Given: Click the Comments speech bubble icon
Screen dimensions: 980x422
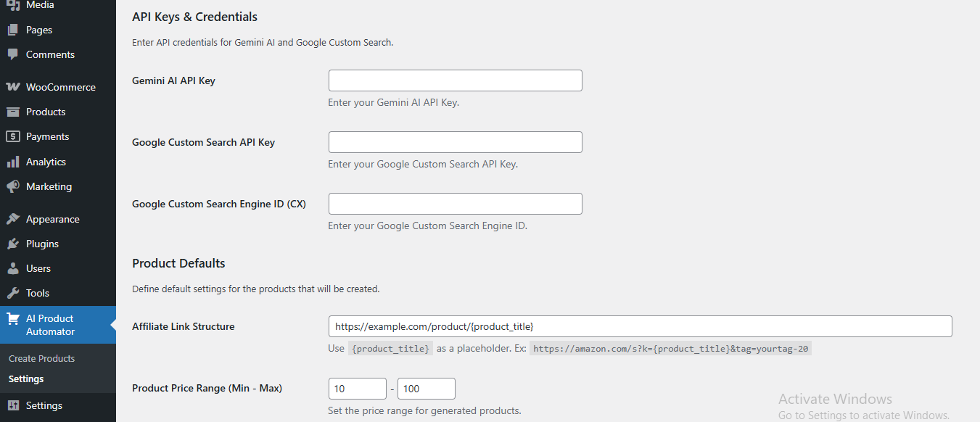Looking at the screenshot, I should (x=12, y=54).
